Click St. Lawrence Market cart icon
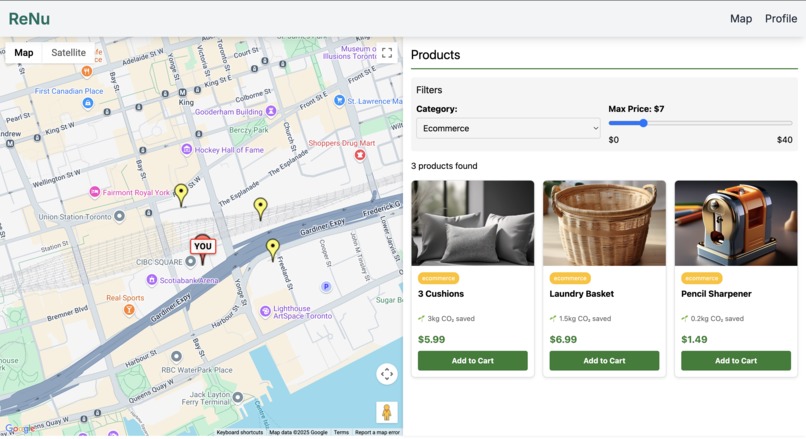806x439 pixels. tap(339, 100)
